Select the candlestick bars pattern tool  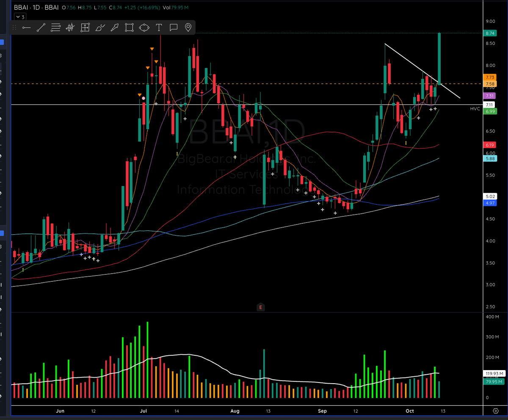coord(70,27)
